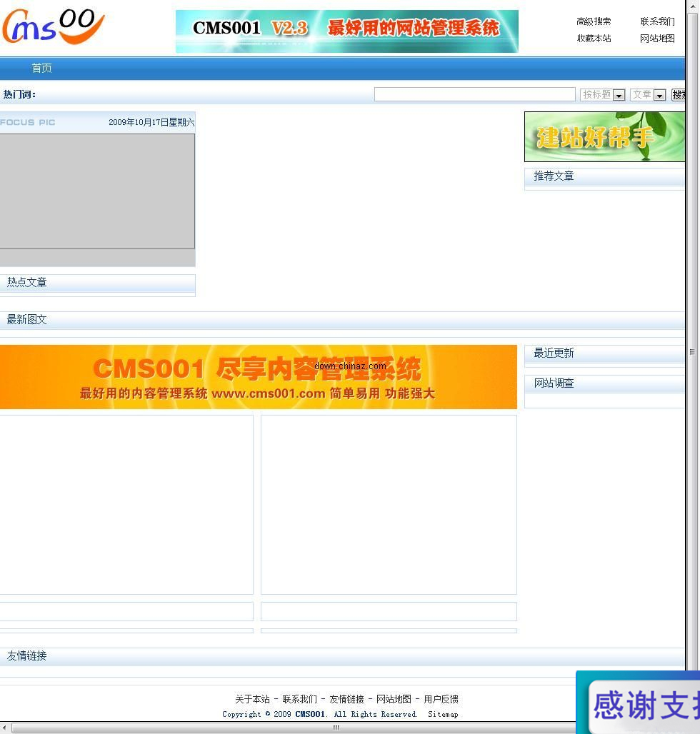Open the CMS001 V2.3 top banner

click(x=347, y=31)
